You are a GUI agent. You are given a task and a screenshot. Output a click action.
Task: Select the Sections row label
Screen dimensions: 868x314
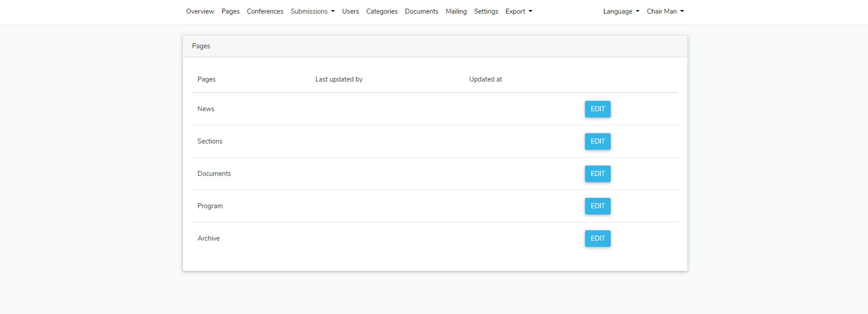point(210,141)
